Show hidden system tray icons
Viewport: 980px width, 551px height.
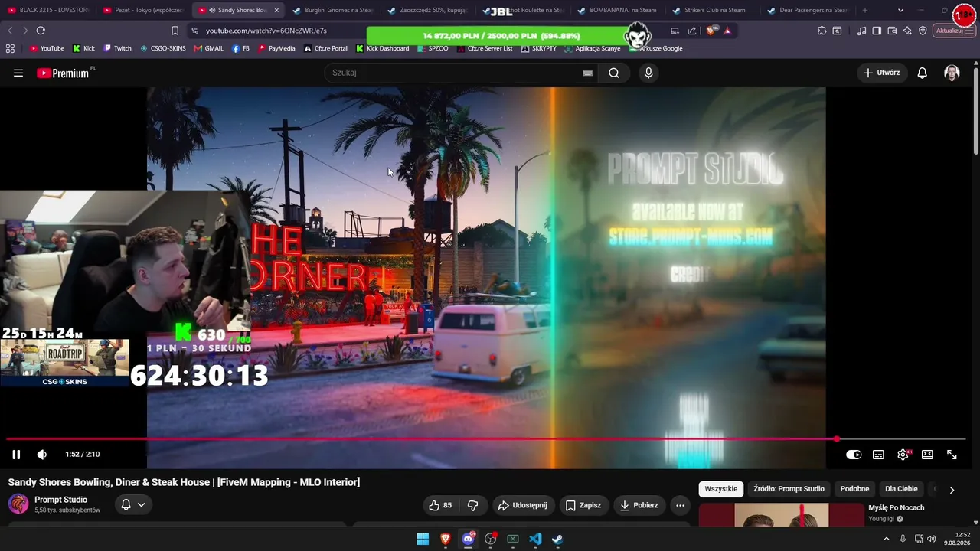(x=887, y=539)
